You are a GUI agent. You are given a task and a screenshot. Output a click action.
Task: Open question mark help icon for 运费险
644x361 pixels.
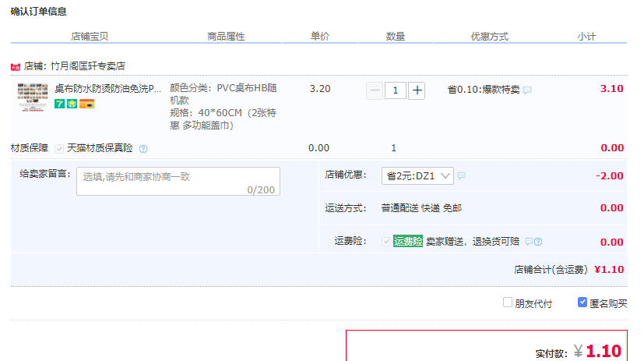point(538,242)
